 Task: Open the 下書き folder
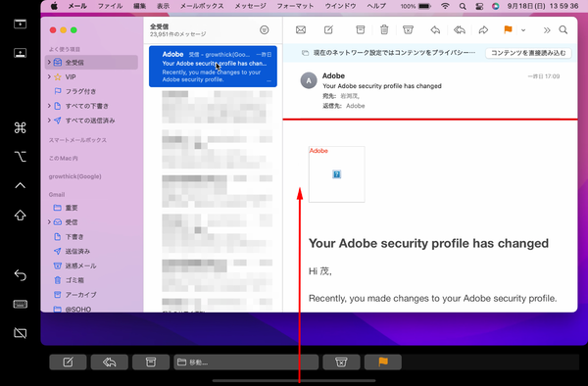click(74, 237)
